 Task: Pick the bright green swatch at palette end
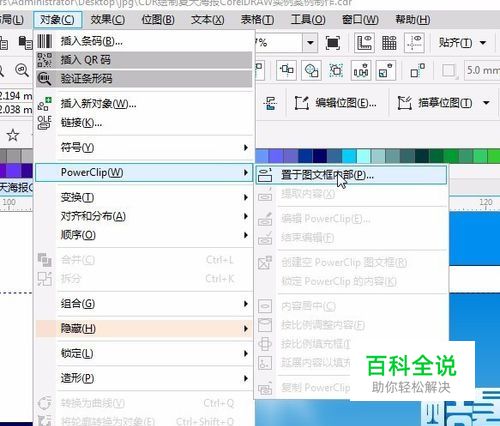pyautogui.click(x=494, y=156)
